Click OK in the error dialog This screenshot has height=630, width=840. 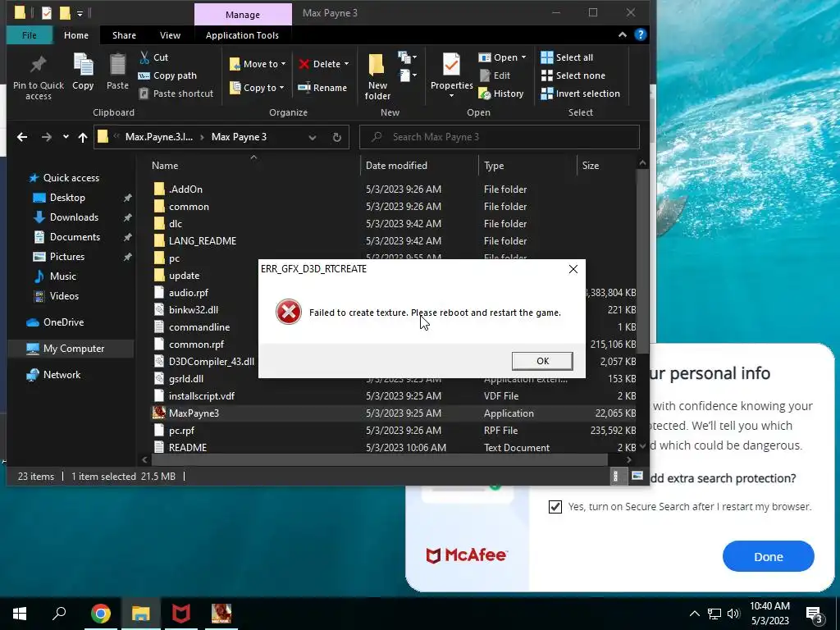(542, 361)
